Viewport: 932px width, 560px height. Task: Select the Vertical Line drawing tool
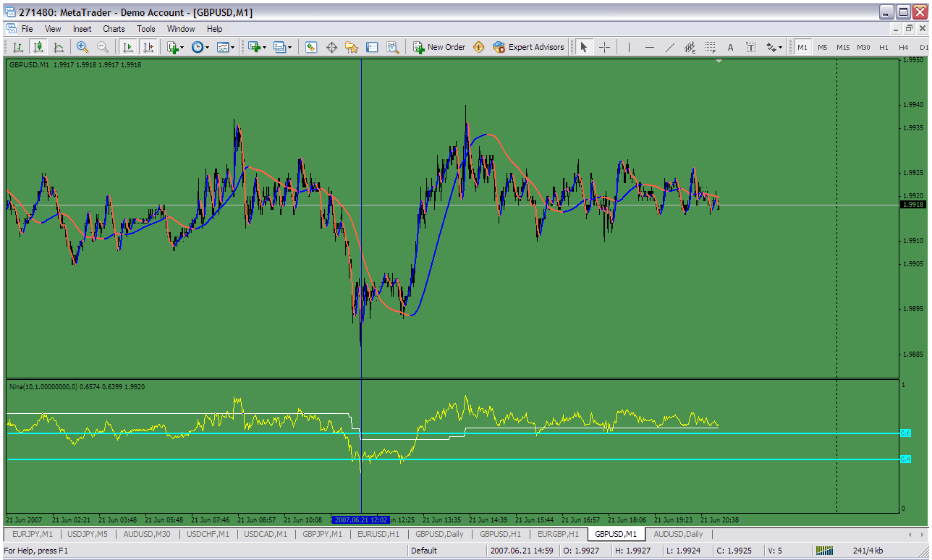pos(629,47)
